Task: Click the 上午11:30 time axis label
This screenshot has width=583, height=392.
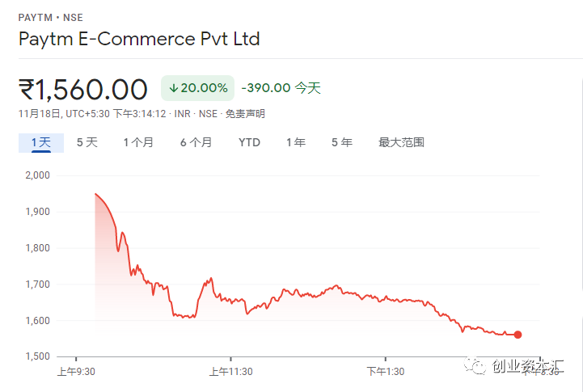Action: point(230,372)
